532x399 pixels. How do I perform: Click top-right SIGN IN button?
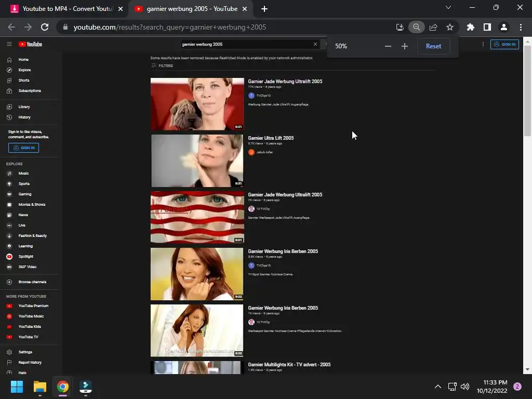[504, 44]
